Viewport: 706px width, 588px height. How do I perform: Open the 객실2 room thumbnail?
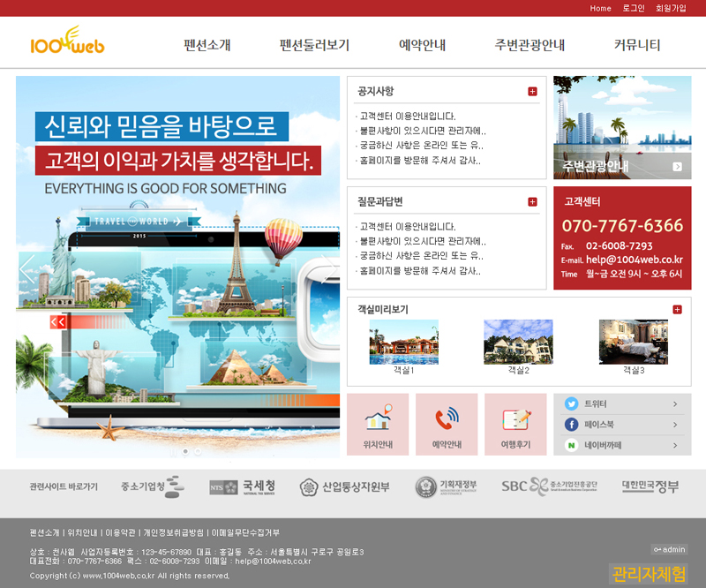518,343
